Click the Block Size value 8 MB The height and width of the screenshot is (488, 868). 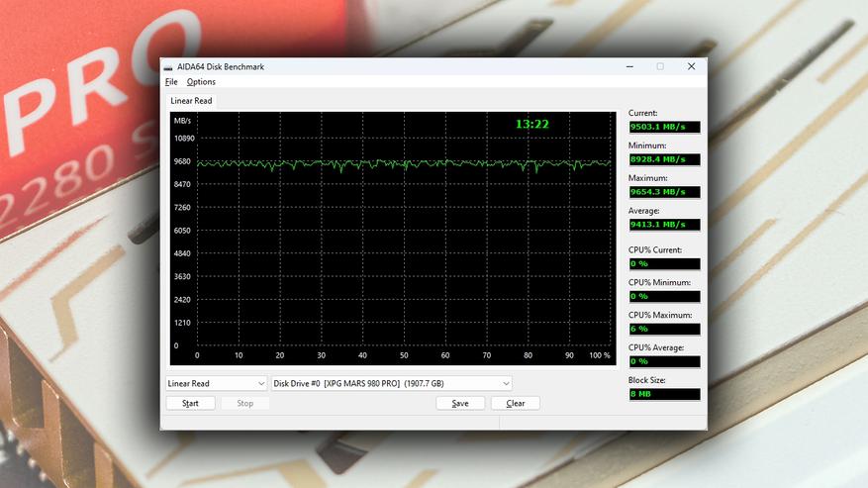click(x=664, y=394)
